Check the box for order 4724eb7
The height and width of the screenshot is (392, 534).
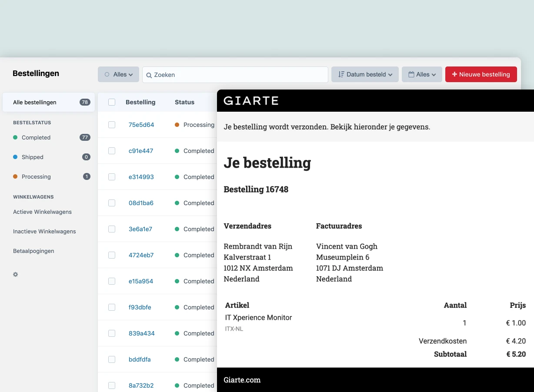point(112,255)
